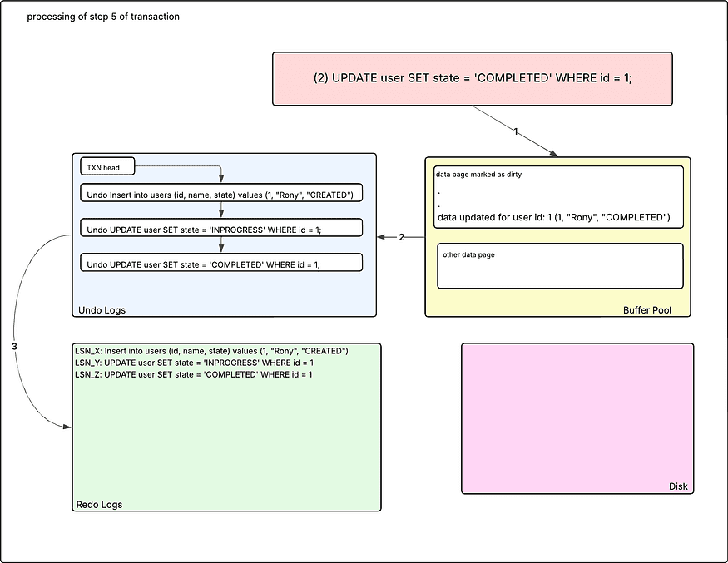
Task: Click the Disk label
Action: [x=678, y=486]
